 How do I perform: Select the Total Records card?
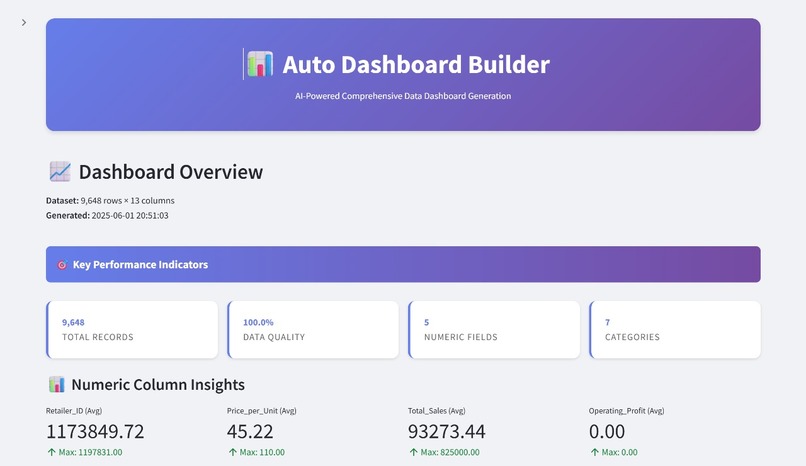(x=132, y=330)
